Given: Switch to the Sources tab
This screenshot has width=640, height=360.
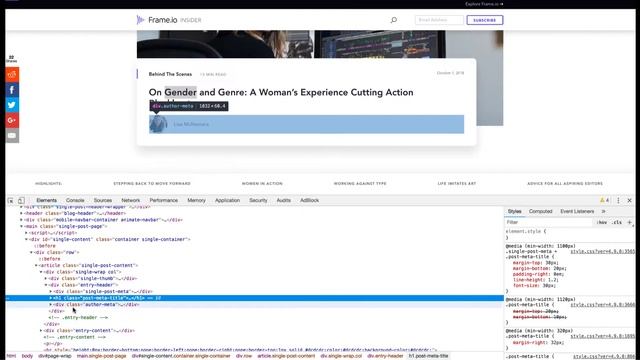Looking at the screenshot, I should pos(103,200).
